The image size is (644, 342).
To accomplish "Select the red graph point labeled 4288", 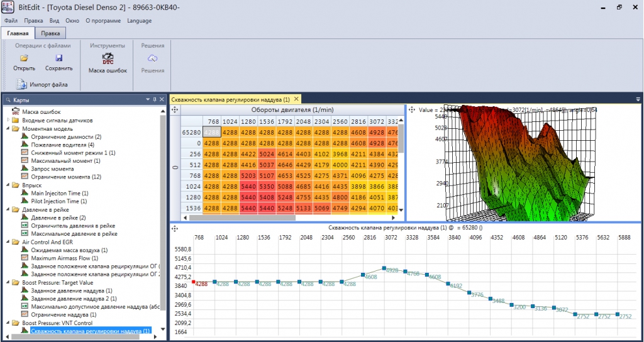I will pyautogui.click(x=194, y=282).
